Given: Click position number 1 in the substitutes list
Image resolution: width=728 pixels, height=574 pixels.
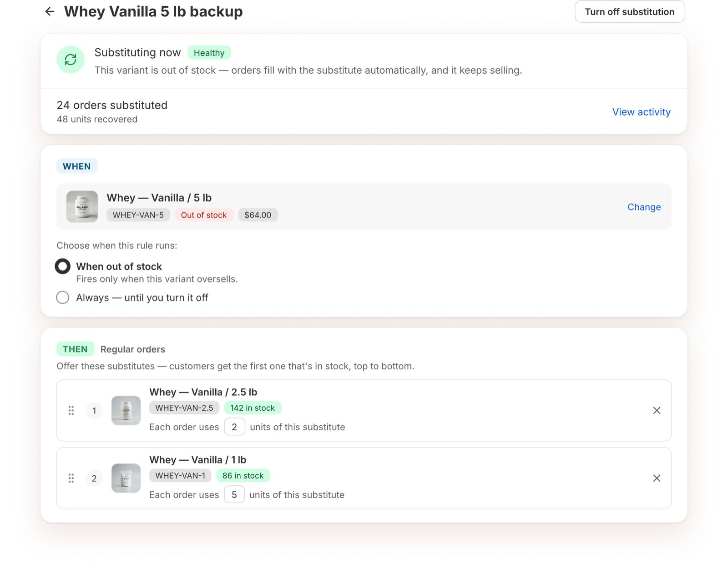Looking at the screenshot, I should [94, 411].
